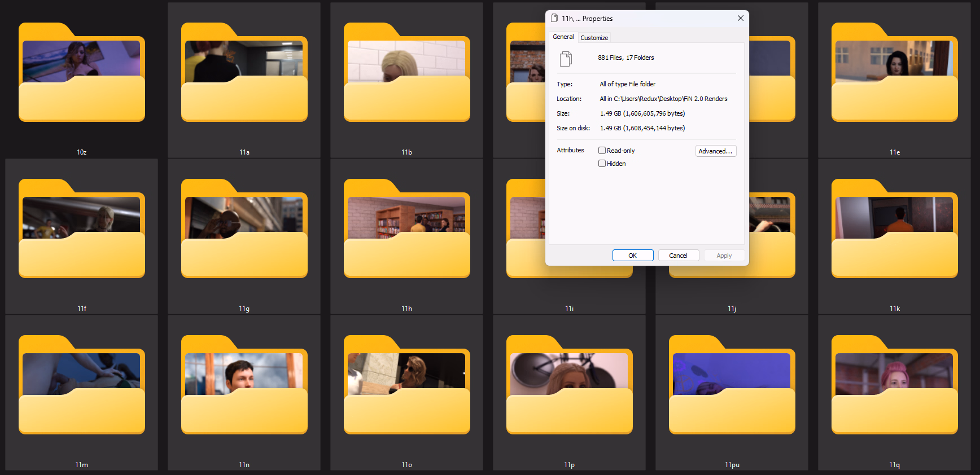Select the 11e folder icon
Viewport: 980px width, 475px height.
pyautogui.click(x=895, y=73)
